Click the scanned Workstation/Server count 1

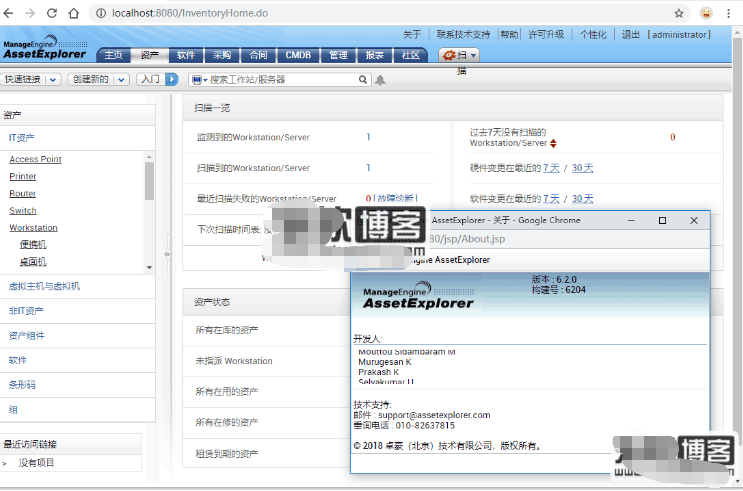[x=368, y=167]
